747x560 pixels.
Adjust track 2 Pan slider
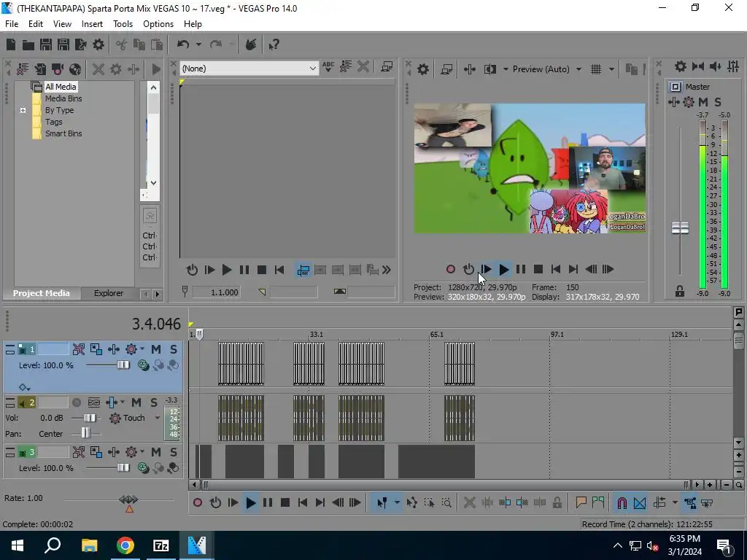pos(86,434)
